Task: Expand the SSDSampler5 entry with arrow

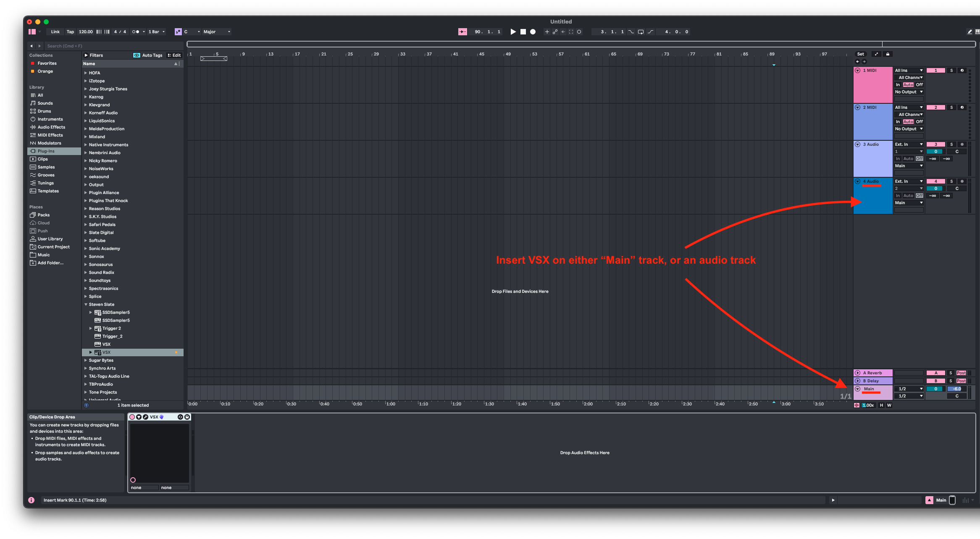Action: [91, 313]
